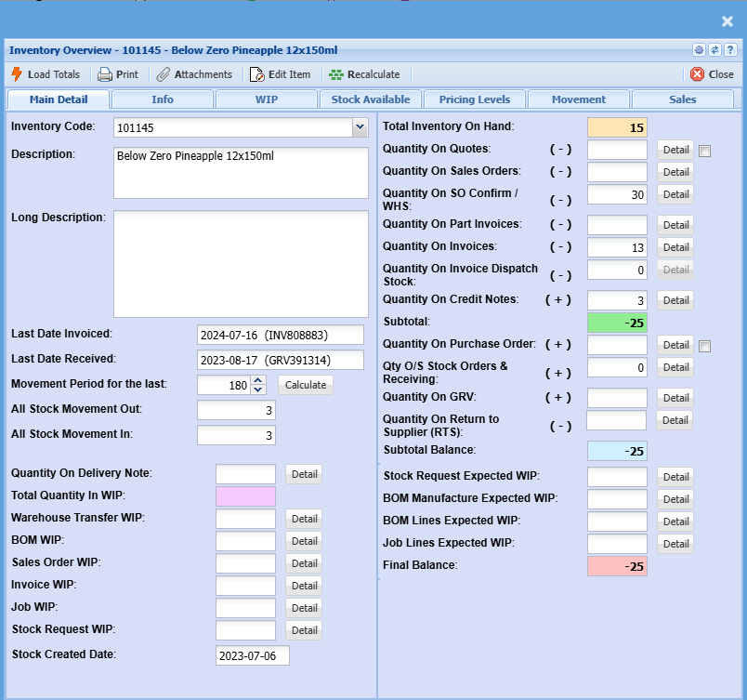Screen dimensions: 747x700
Task: Switch to the Stock Available tab
Action: pyautogui.click(x=371, y=99)
